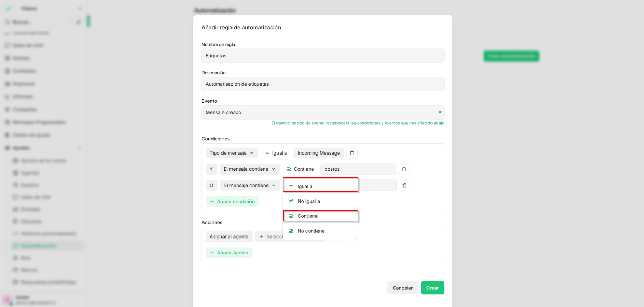Viewport: 644px width, 307px height.
Task: Open second row El mensaje contiene dropdown
Action: [x=249, y=169]
